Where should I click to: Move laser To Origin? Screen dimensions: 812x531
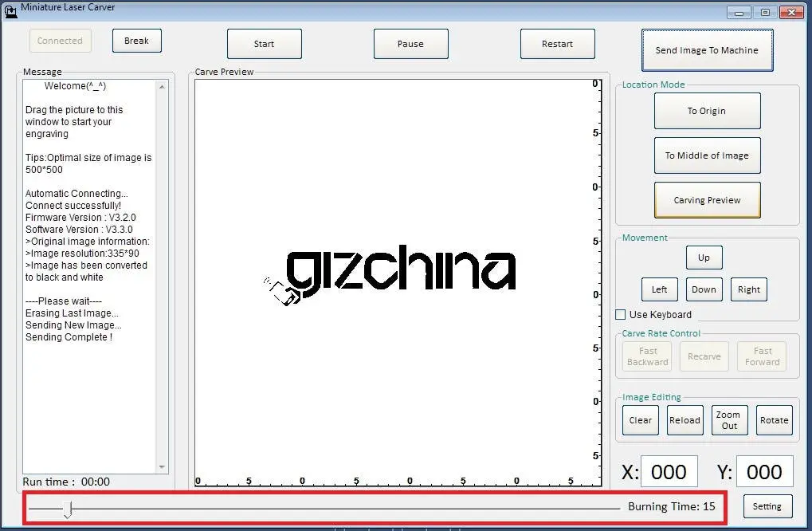click(707, 111)
